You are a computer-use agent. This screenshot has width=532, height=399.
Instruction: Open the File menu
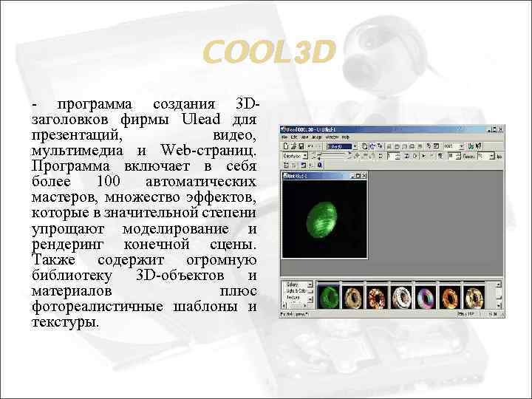pyautogui.click(x=284, y=137)
